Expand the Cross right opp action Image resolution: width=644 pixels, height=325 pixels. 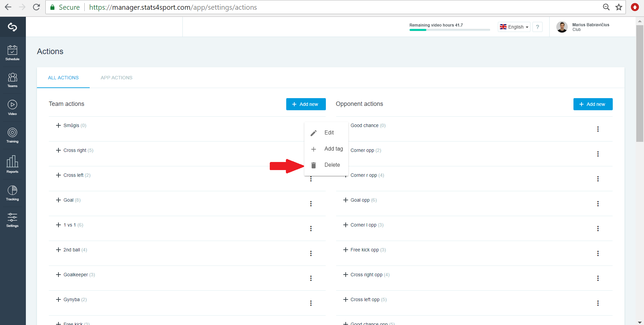(345, 275)
